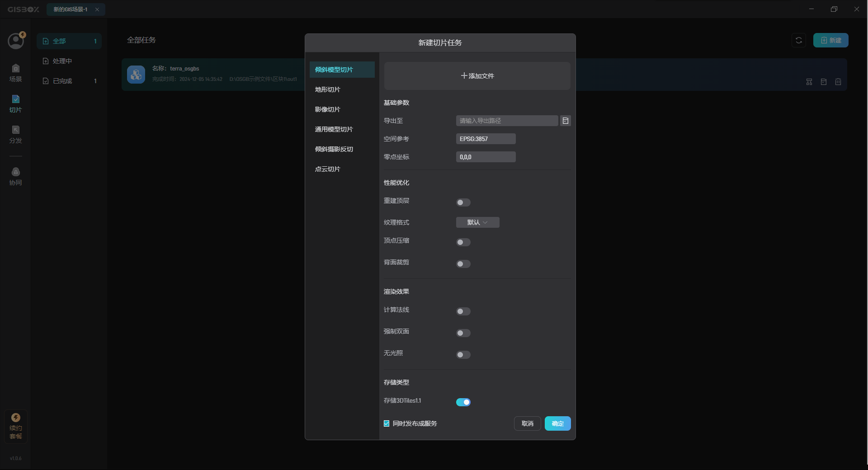Image resolution: width=868 pixels, height=470 pixels.
Task: Open the archive icon on terra_osgbs task
Action: 823,82
